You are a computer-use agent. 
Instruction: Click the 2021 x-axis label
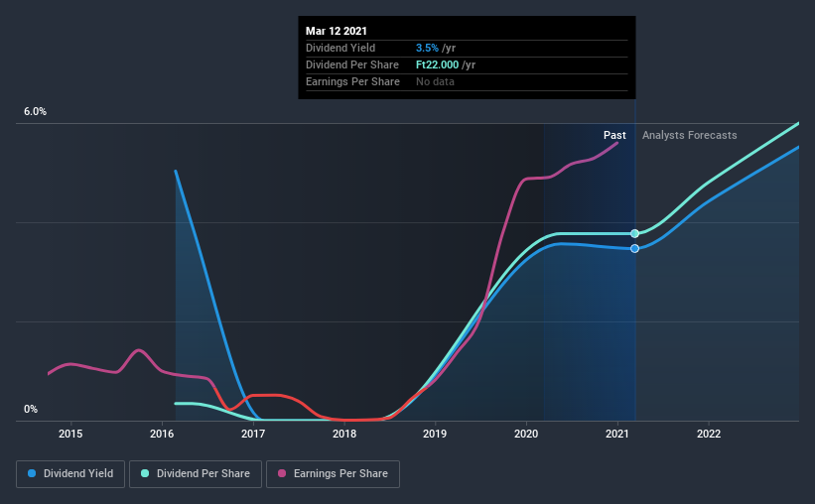(x=617, y=434)
